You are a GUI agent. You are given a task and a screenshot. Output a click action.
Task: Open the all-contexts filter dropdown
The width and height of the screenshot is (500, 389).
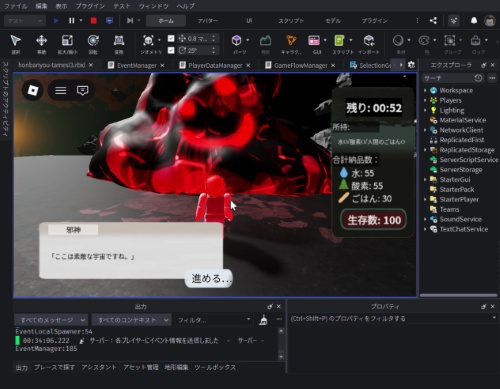(132, 320)
